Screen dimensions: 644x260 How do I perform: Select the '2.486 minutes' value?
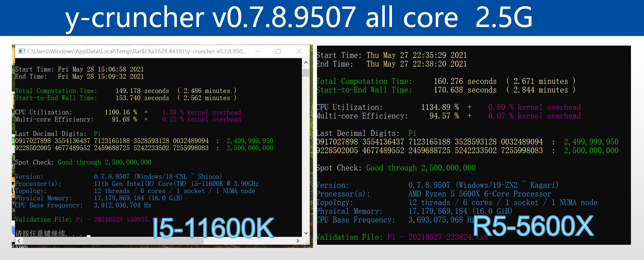[x=207, y=91]
